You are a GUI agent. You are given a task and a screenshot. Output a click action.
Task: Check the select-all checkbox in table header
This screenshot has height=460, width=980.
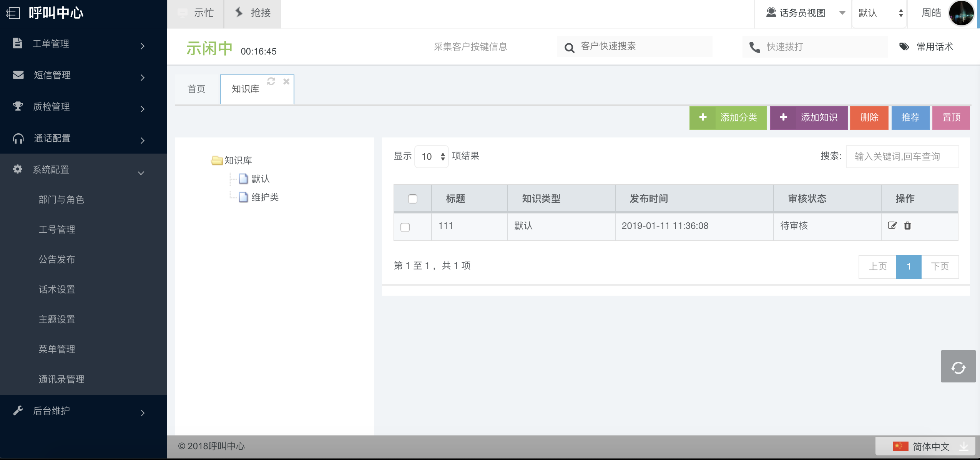click(412, 199)
